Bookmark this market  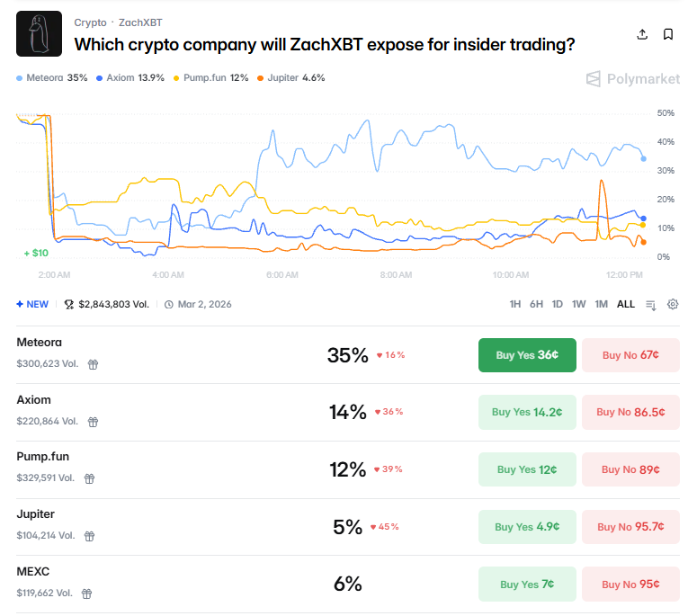coord(668,34)
